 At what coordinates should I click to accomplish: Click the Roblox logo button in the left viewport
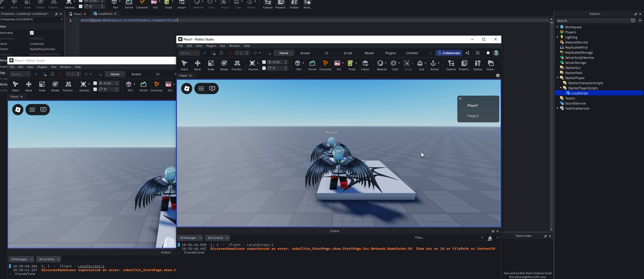18,110
